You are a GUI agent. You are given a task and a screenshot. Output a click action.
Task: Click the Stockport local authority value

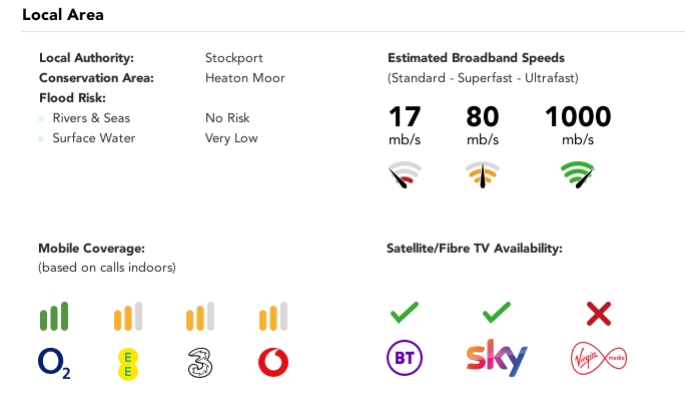tap(234, 57)
